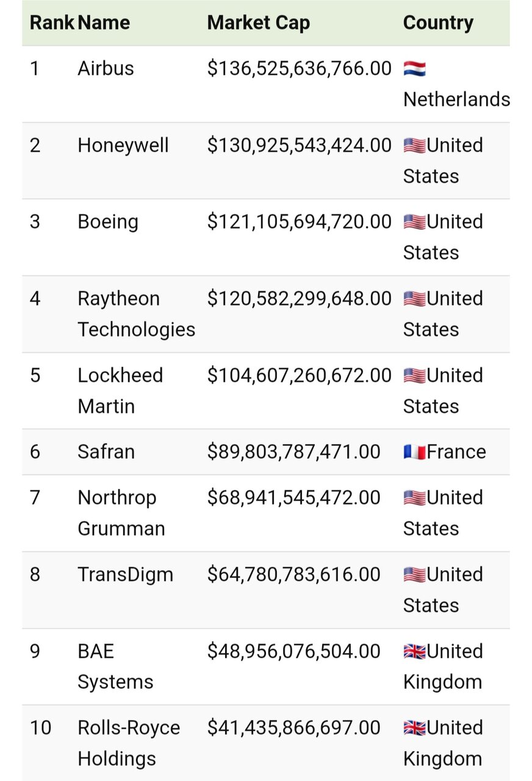
Task: Click the Netherlands flag in the Airbus row
Action: [x=414, y=68]
